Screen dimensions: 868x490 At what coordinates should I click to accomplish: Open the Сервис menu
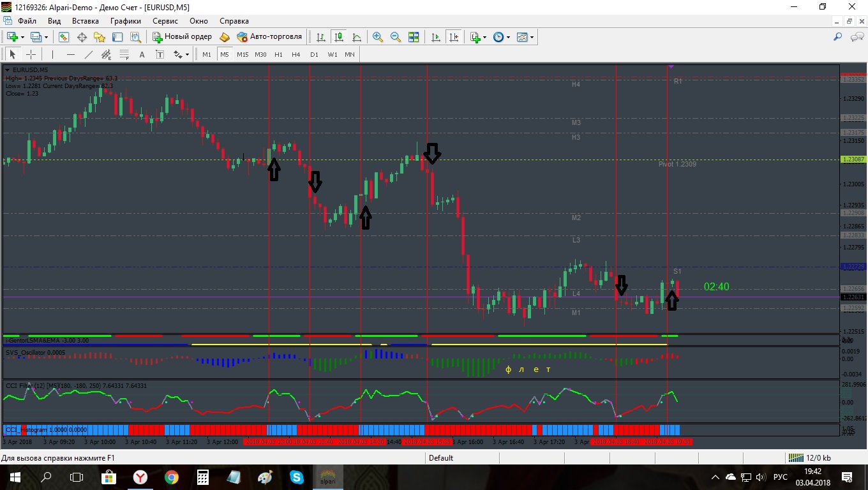point(165,21)
